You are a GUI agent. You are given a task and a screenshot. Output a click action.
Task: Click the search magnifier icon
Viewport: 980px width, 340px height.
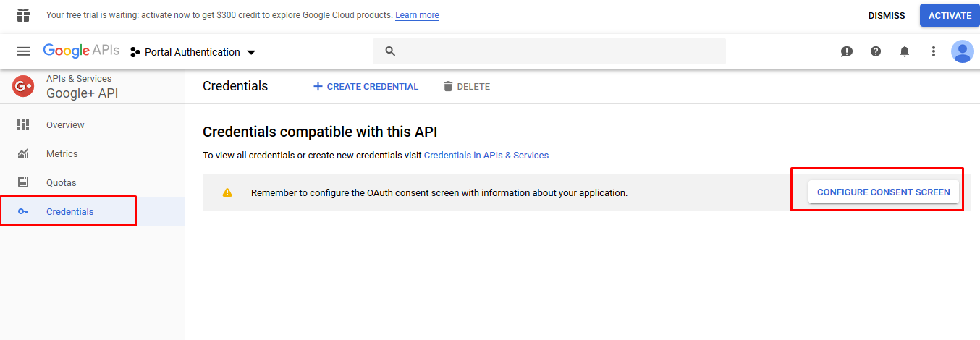click(x=390, y=51)
